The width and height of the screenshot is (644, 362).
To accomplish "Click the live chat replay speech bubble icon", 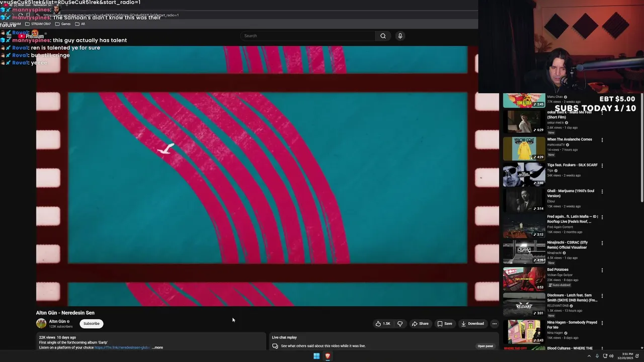I will tap(275, 346).
